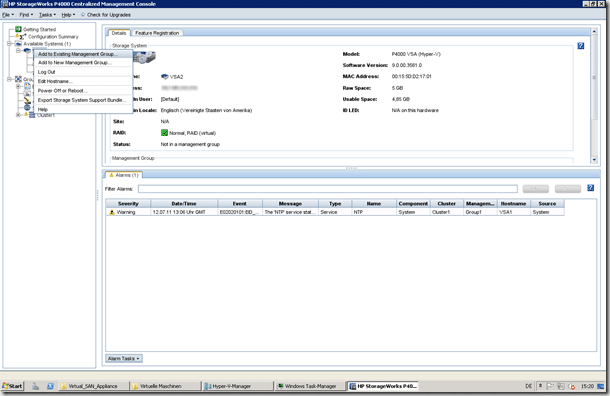Switch to Virtual_SAN_Appliance taskbar window

(94, 386)
